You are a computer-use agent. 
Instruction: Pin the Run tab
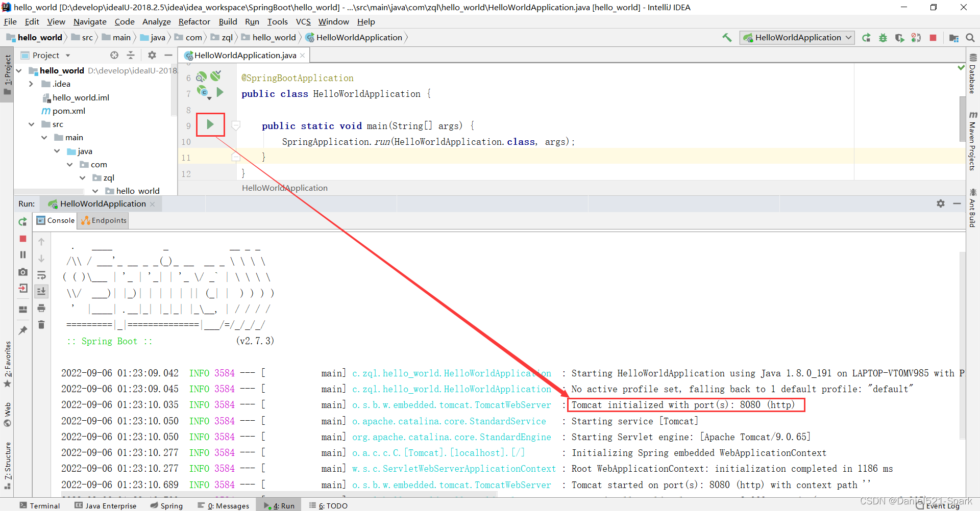point(22,330)
